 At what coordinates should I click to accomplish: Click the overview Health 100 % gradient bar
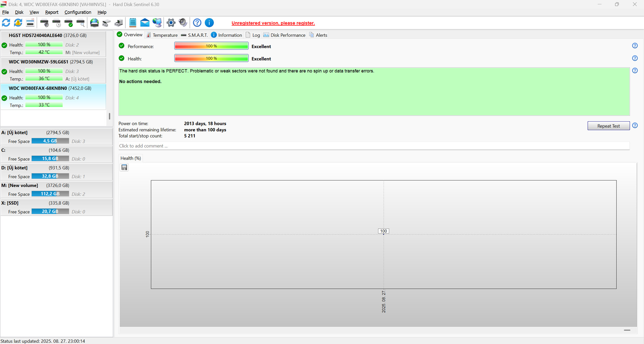click(x=211, y=59)
